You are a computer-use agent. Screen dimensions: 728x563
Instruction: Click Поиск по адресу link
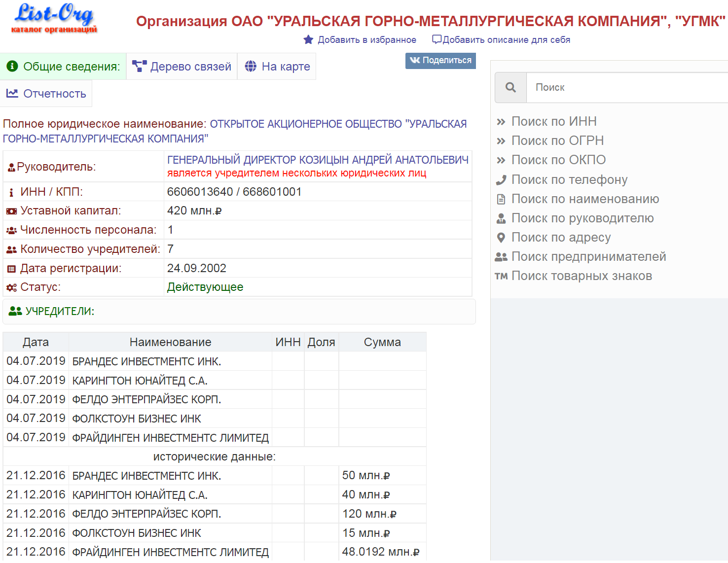tap(561, 237)
